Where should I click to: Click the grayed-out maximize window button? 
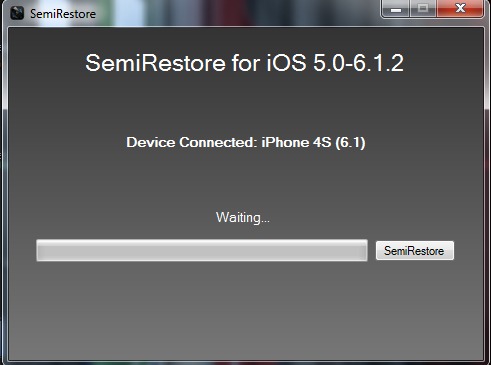tap(423, 9)
